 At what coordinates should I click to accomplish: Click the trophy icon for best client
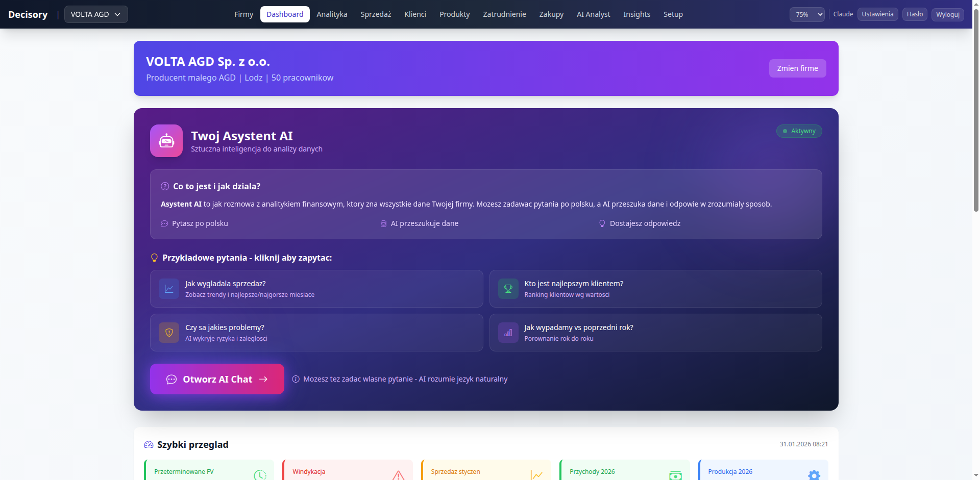click(508, 289)
